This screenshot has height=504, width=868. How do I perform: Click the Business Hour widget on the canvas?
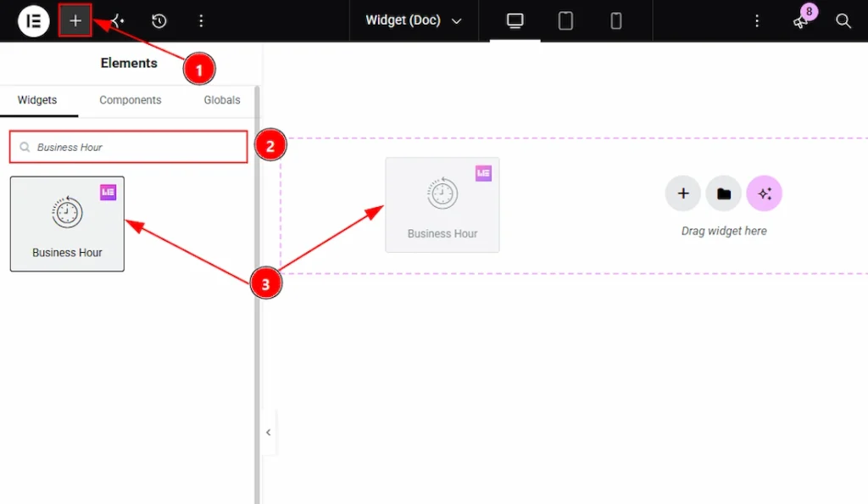(x=442, y=205)
